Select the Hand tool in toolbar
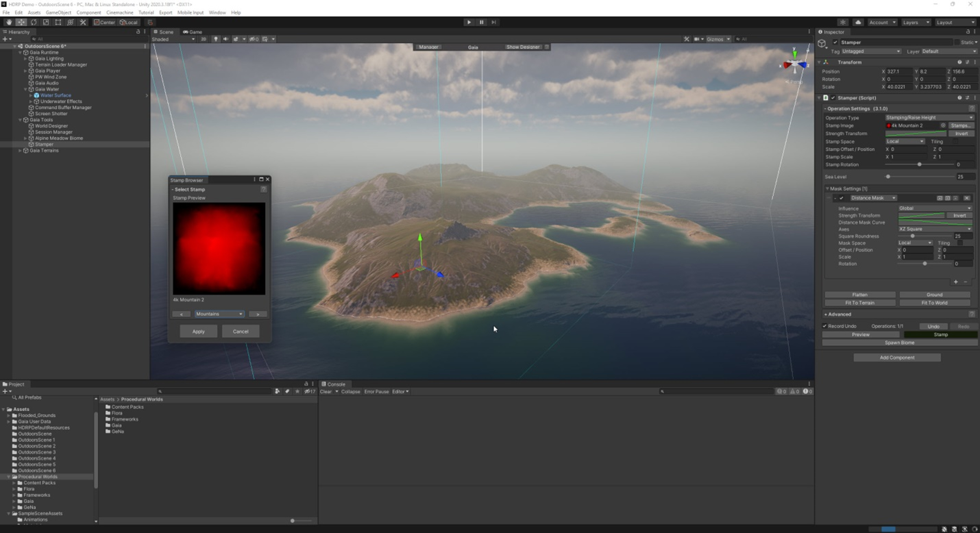 click(x=8, y=22)
